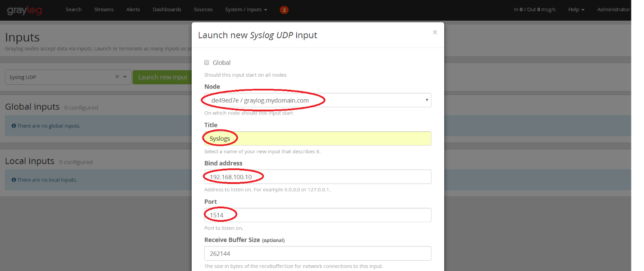
Task: Click the In/Out msg/s throughput indicator
Action: pos(534,9)
